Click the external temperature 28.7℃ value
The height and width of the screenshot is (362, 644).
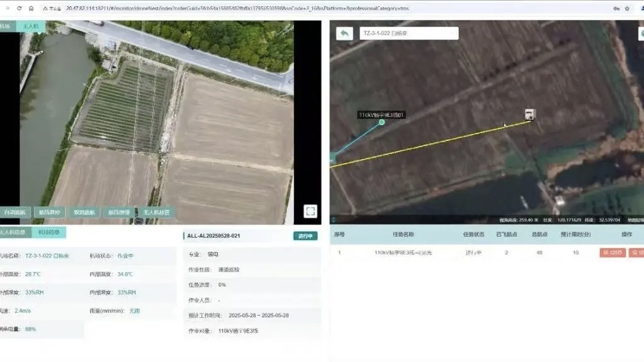click(33, 274)
